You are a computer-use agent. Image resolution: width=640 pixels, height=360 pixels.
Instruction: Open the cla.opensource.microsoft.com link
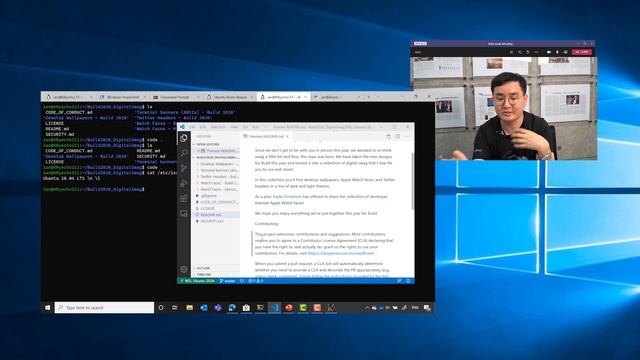(341, 253)
